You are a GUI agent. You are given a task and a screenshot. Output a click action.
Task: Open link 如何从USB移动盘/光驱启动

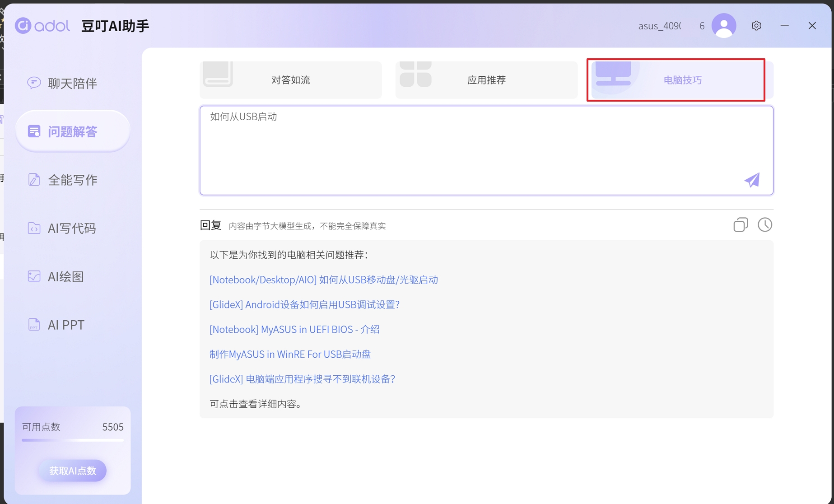click(324, 280)
